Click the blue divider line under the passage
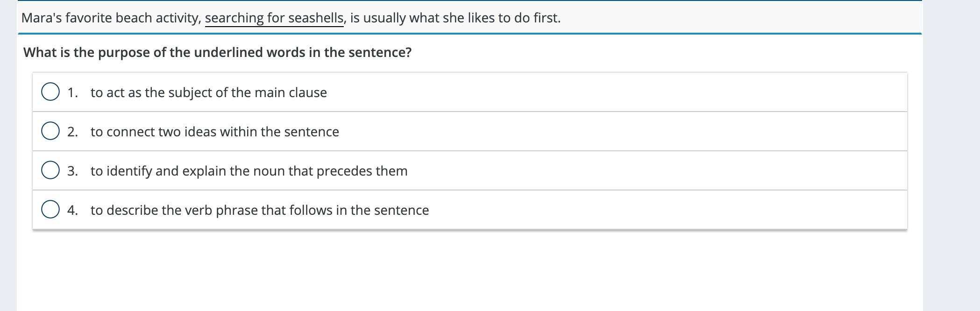Viewport: 980px width, 311px height. click(x=467, y=34)
